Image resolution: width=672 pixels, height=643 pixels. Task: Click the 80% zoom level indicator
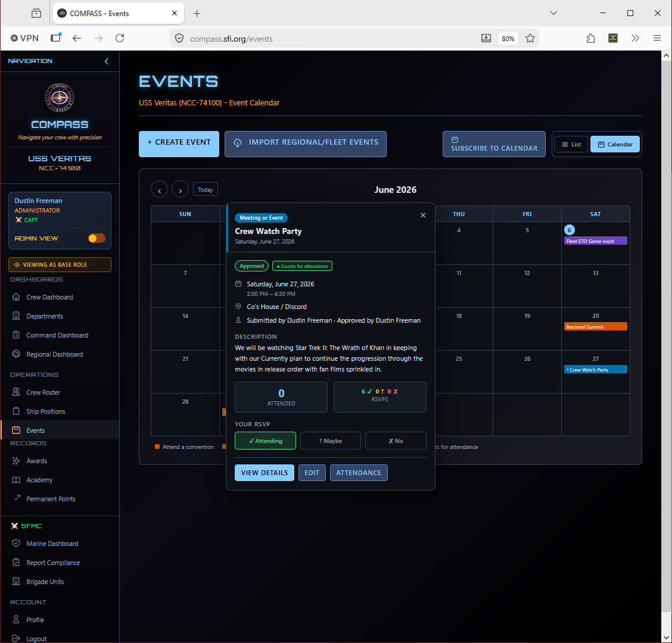(508, 39)
